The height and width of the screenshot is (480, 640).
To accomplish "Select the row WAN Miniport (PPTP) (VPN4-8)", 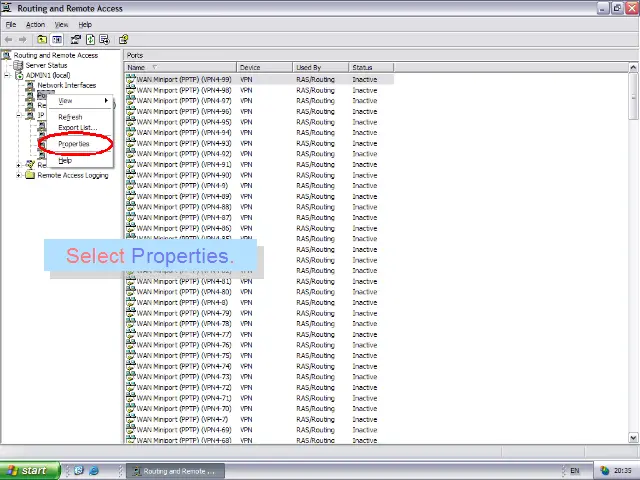I will pos(260,302).
